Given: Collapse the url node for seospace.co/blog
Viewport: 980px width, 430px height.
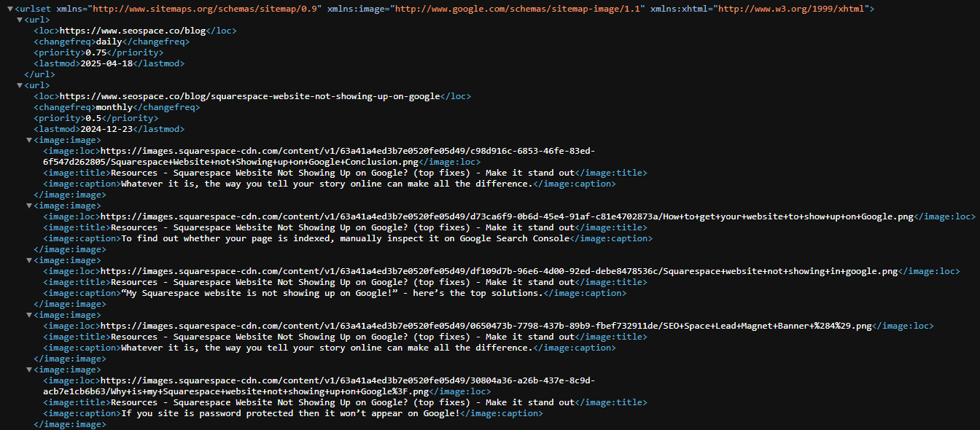Looking at the screenshot, I should pyautogui.click(x=20, y=20).
